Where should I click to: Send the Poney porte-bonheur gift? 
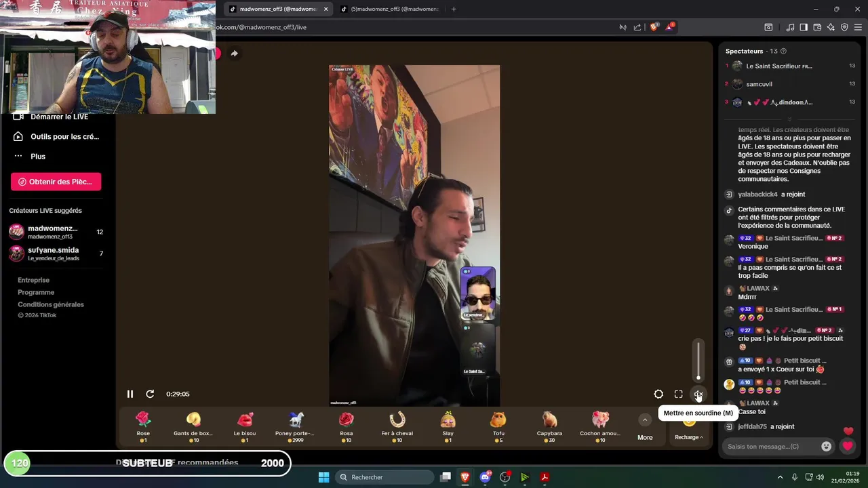click(x=295, y=426)
